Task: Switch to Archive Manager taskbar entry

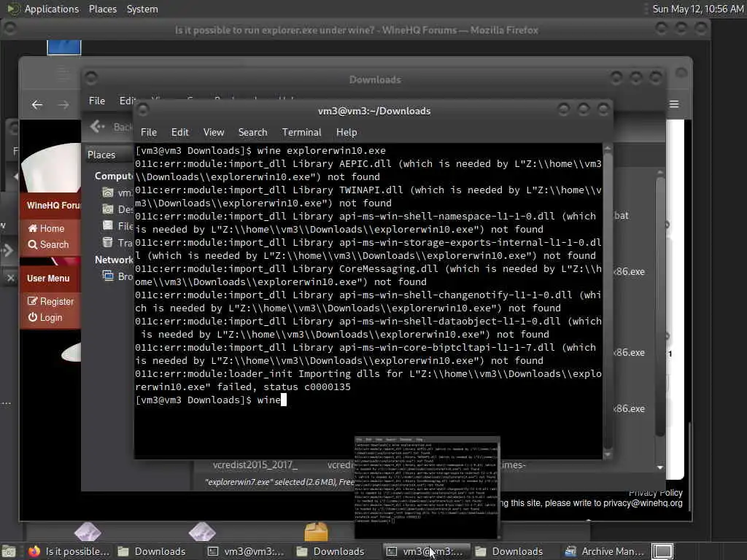Action: [x=605, y=551]
